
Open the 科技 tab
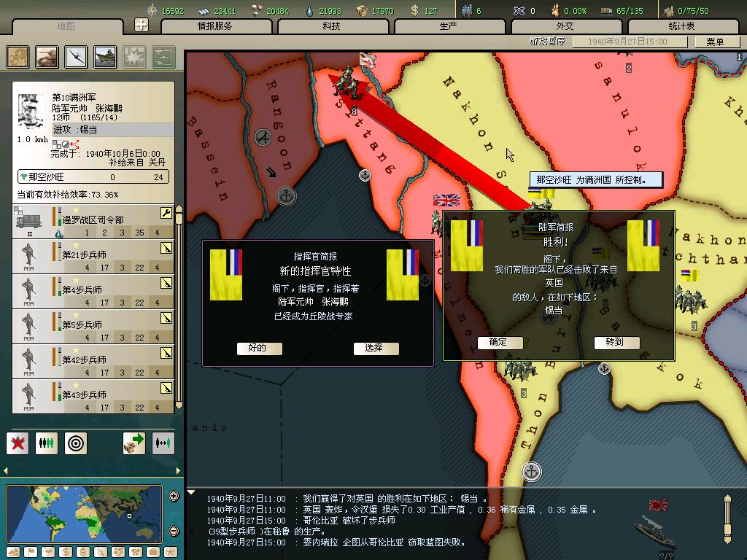point(332,26)
